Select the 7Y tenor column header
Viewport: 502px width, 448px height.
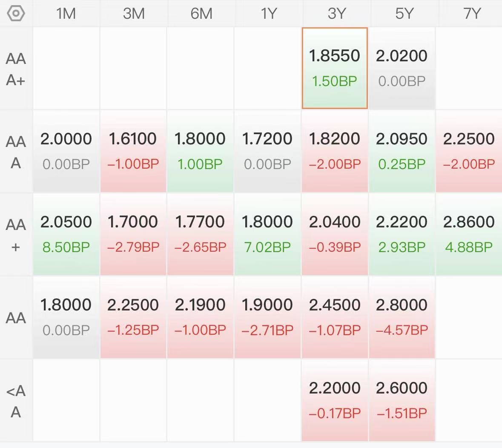[472, 14]
